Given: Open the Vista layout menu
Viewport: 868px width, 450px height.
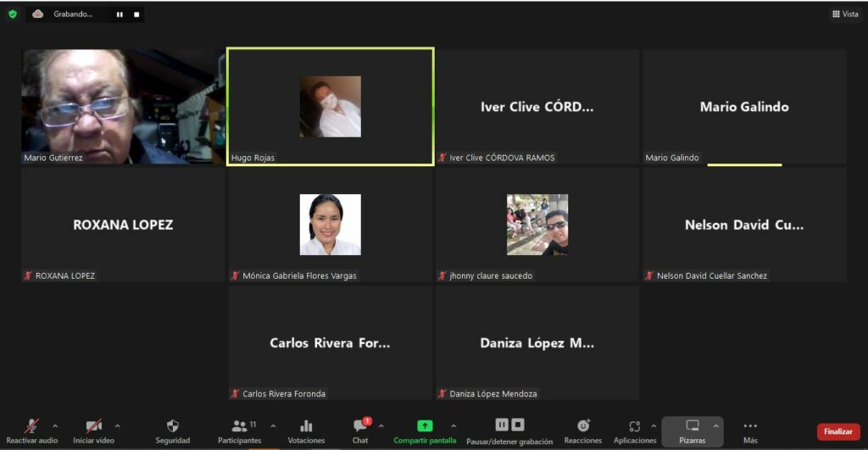Looking at the screenshot, I should [x=845, y=14].
